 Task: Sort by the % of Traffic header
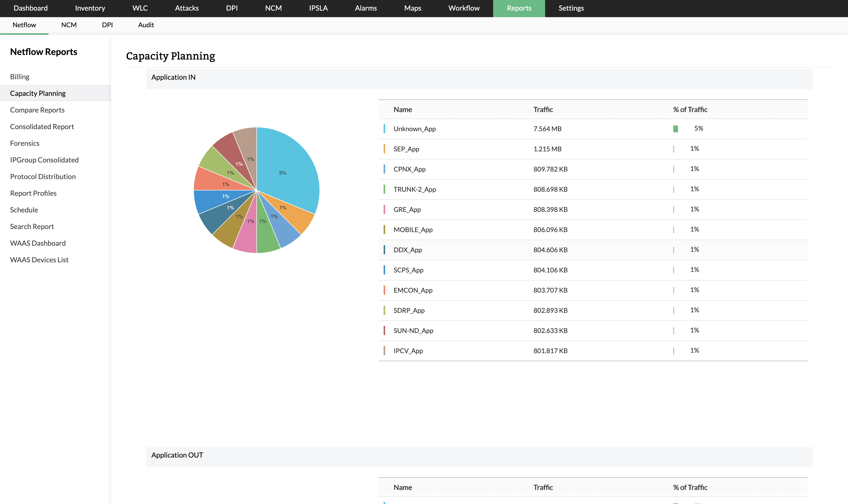(x=690, y=110)
